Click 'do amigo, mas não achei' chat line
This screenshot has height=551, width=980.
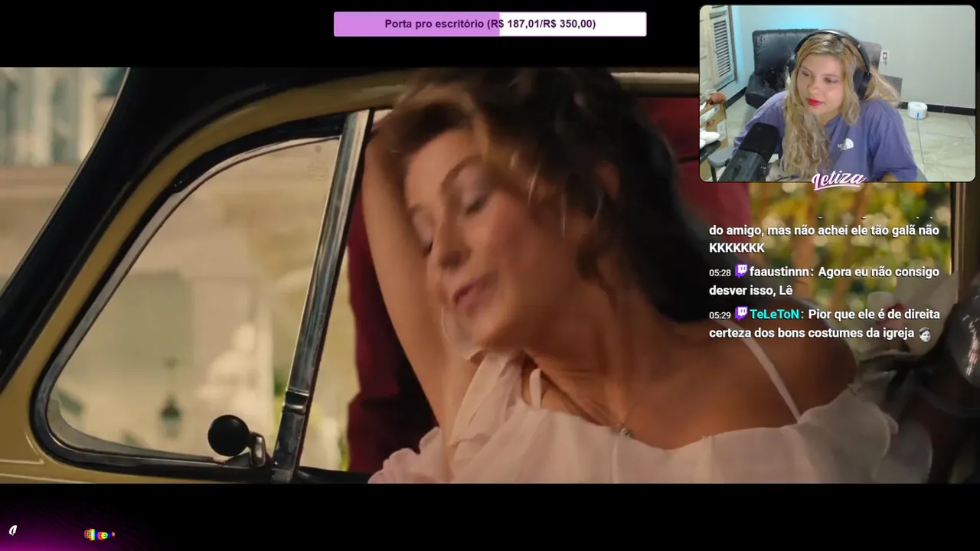point(824,230)
